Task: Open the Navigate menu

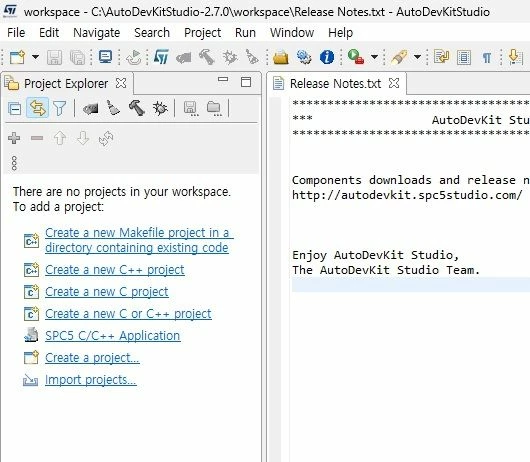Action: pyautogui.click(x=97, y=33)
